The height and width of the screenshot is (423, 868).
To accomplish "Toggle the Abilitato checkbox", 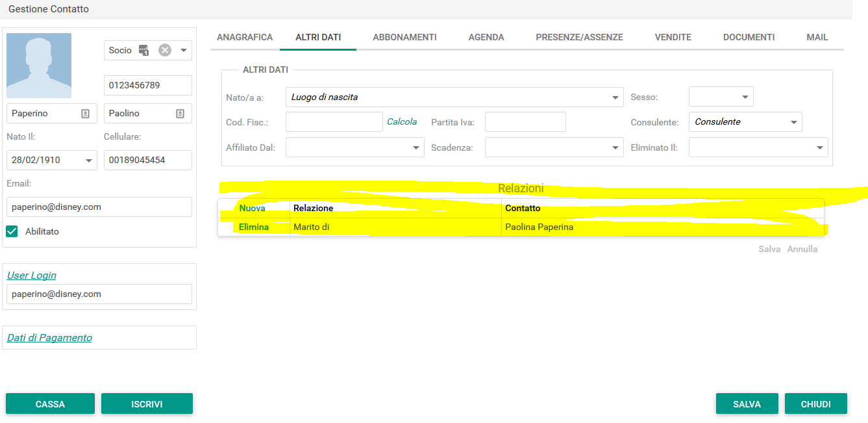I will tap(12, 231).
